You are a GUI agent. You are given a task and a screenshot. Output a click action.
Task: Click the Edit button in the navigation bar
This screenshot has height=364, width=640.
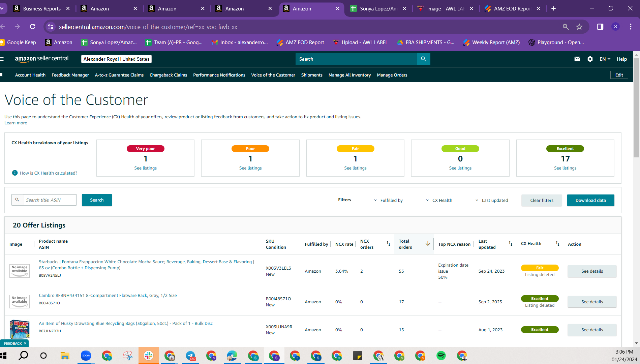[619, 75]
